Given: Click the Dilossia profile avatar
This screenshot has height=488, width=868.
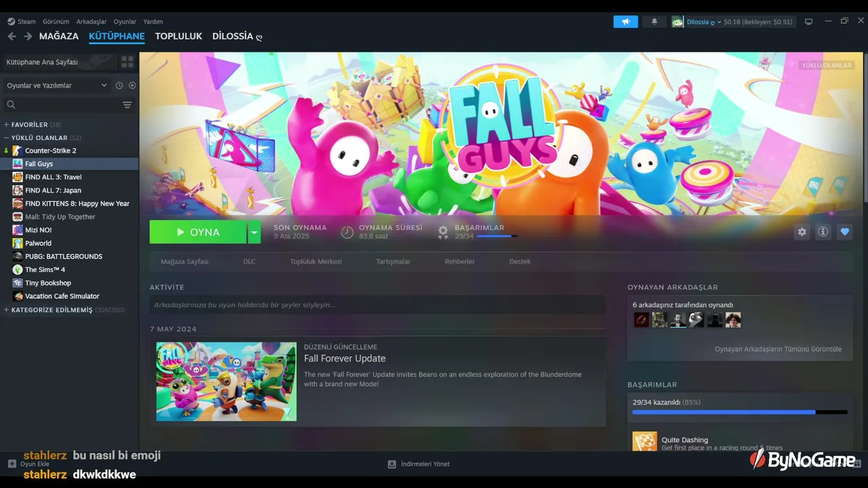Looking at the screenshot, I should pyautogui.click(x=677, y=22).
